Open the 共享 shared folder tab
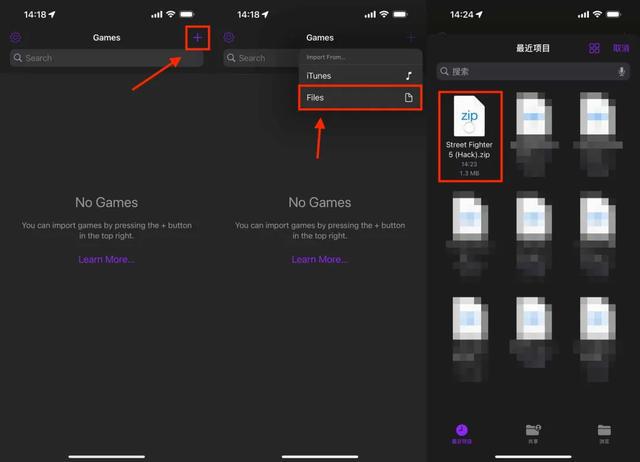The image size is (640, 462). [x=533, y=431]
